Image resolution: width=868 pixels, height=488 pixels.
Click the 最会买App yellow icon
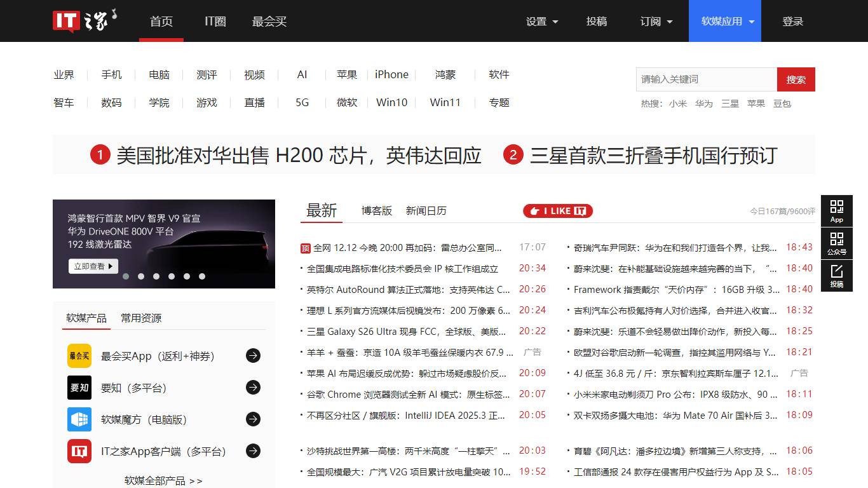(79, 356)
